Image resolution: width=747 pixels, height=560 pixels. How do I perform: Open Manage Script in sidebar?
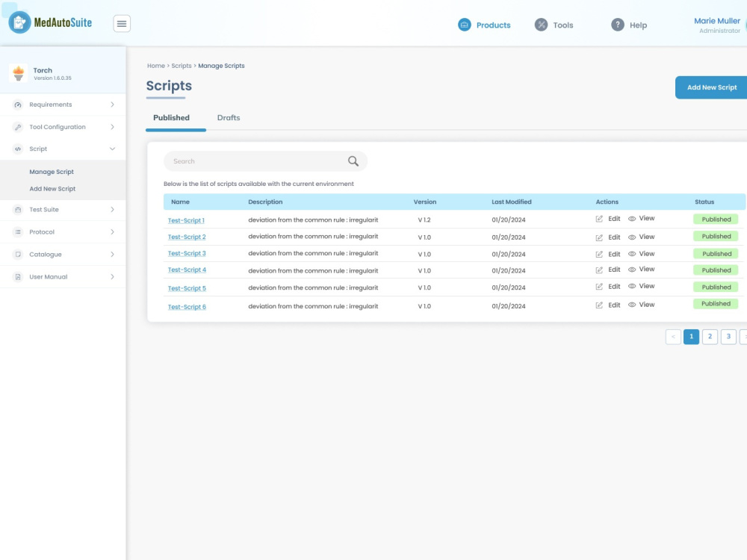[52, 172]
